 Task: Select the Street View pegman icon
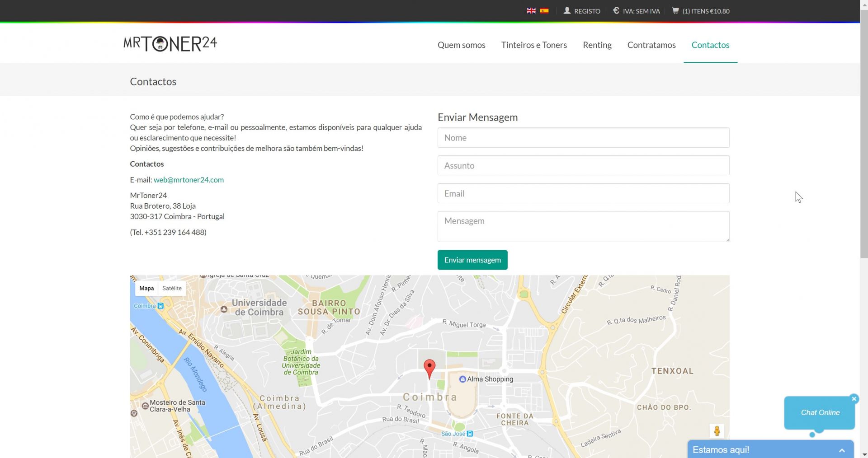717,431
